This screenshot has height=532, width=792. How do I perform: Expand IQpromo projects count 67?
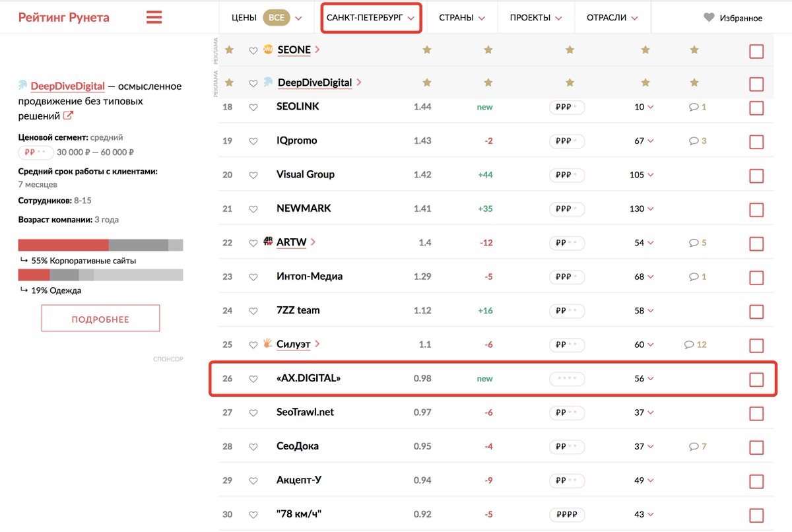pos(644,141)
